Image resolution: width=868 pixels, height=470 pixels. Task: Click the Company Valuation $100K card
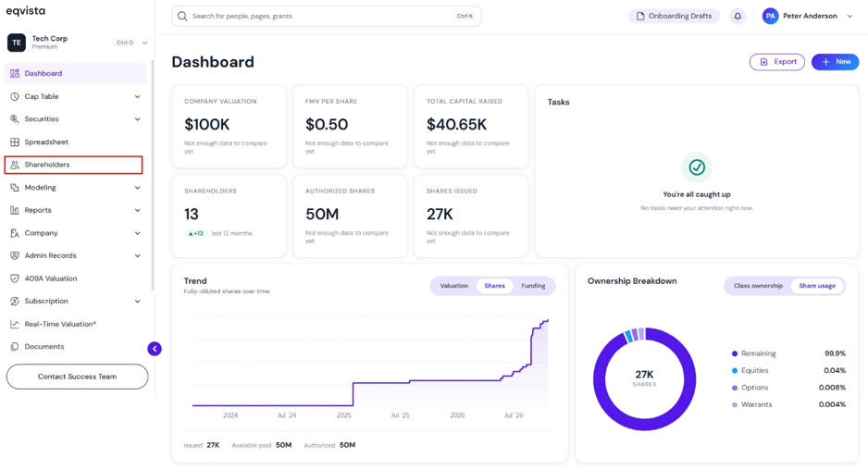[229, 126]
